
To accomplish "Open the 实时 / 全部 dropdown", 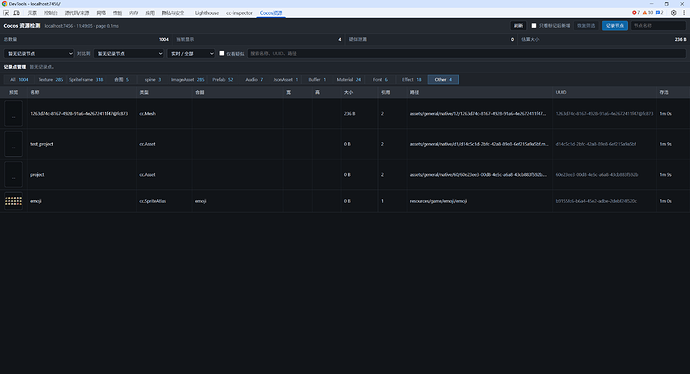I will [191, 53].
